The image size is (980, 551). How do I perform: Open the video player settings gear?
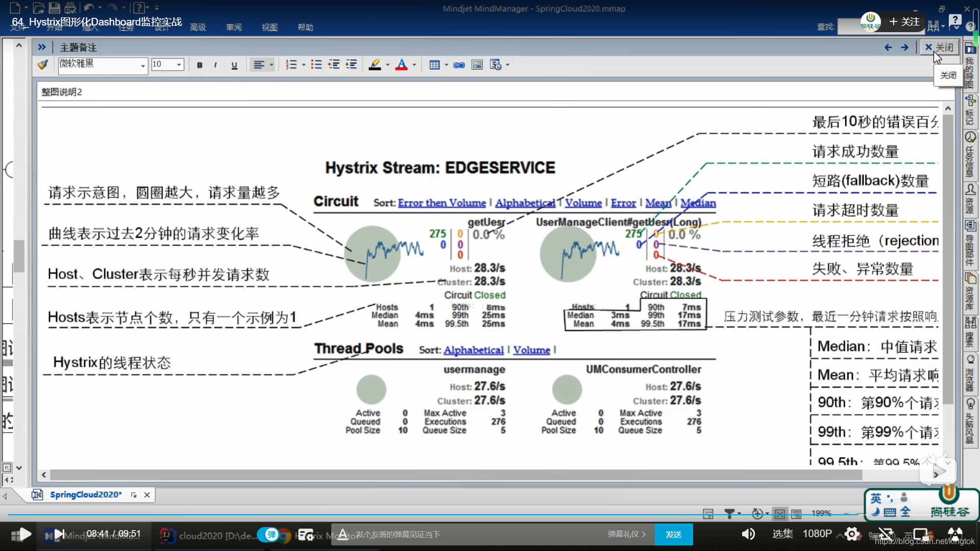coord(852,534)
